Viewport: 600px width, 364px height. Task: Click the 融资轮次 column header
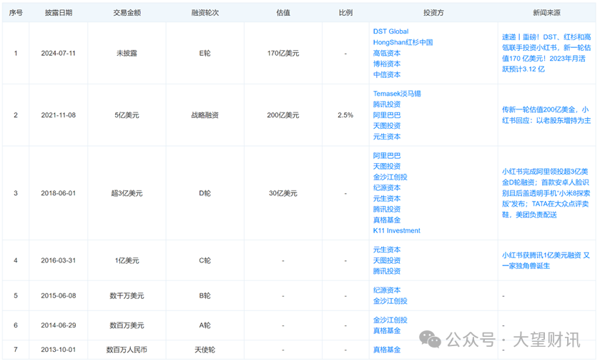tap(205, 13)
